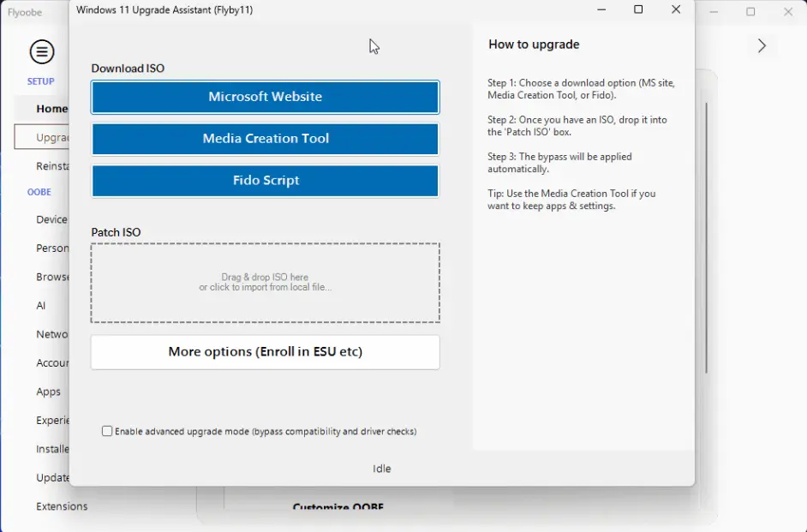Click the Step 1 instruction text
The image size is (807, 532).
coord(581,89)
